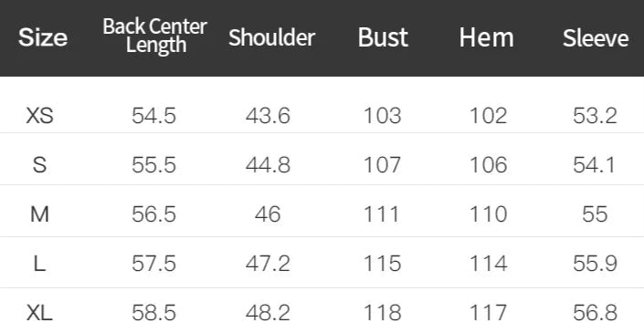Click the Size column header
This screenshot has width=644, height=333.
[x=43, y=37]
